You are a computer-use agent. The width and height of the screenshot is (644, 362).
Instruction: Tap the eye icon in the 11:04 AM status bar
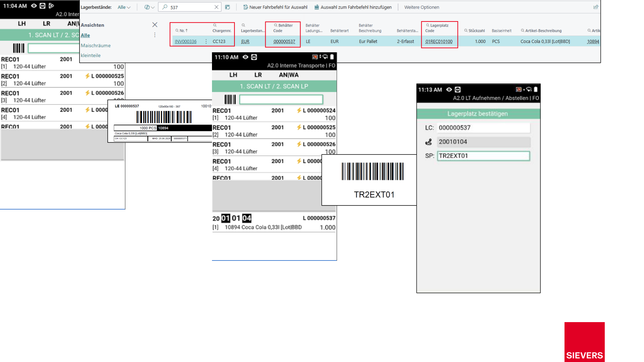(x=34, y=6)
